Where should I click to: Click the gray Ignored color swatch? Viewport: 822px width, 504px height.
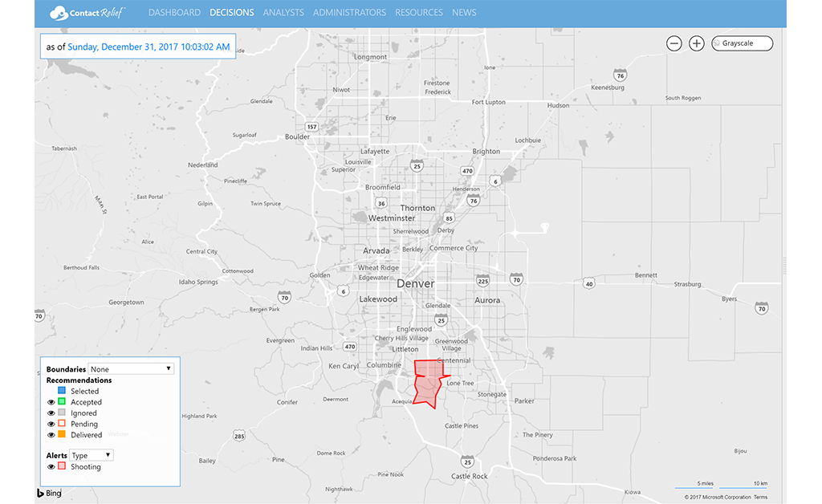pos(62,413)
